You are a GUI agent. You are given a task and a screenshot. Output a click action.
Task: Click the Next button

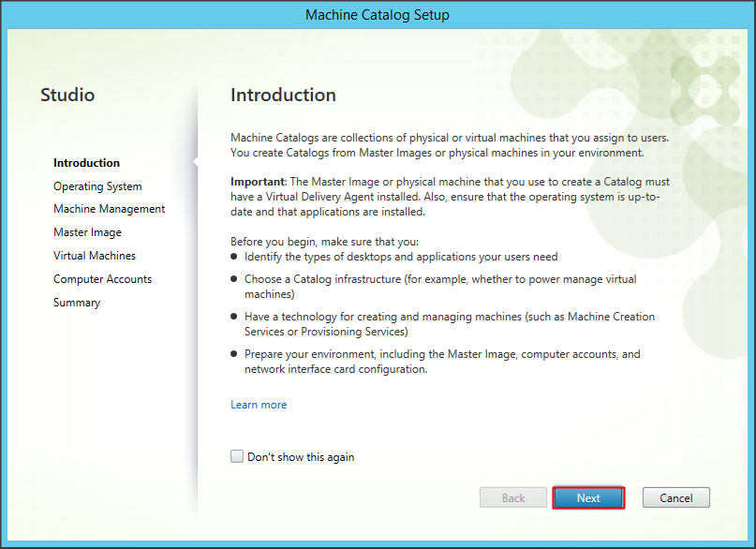[588, 498]
